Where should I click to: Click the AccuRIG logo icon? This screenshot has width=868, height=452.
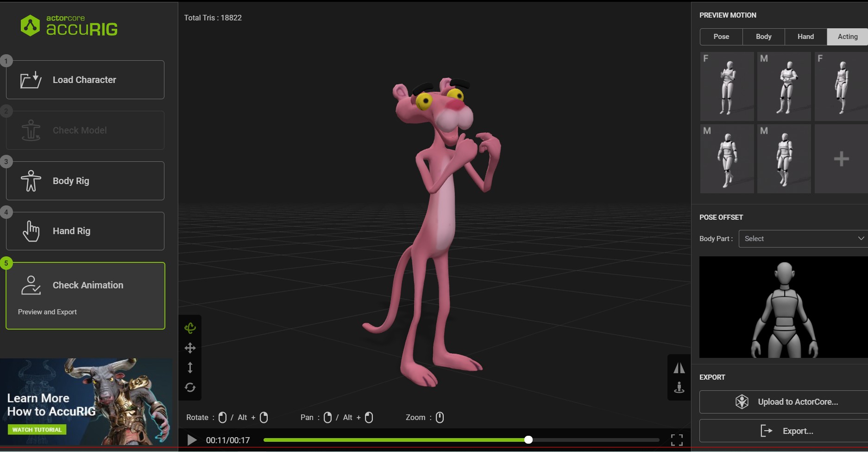click(31, 25)
